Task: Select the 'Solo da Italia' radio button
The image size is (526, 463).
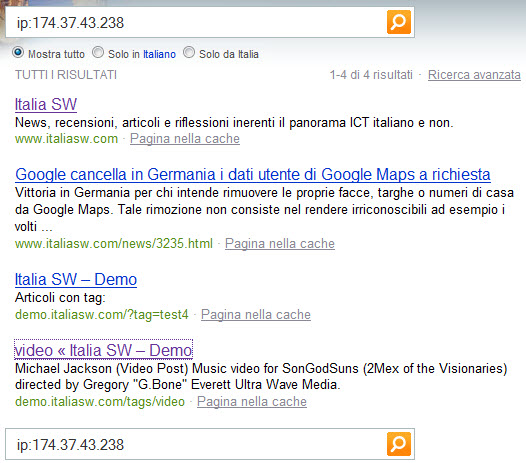Action: (x=189, y=52)
